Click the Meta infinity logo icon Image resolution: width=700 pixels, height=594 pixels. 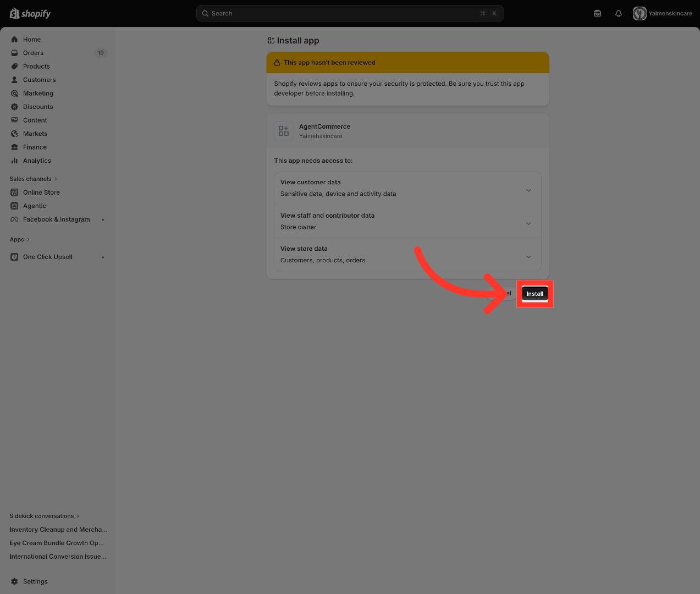tap(14, 219)
